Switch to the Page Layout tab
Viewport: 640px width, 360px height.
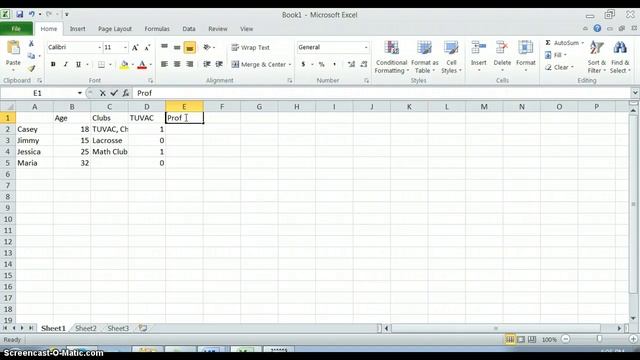click(x=115, y=29)
